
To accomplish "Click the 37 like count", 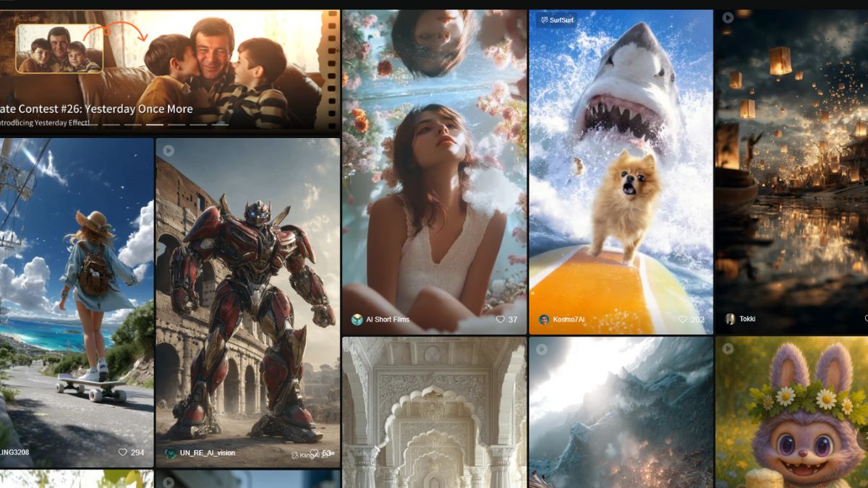I will pos(513,320).
